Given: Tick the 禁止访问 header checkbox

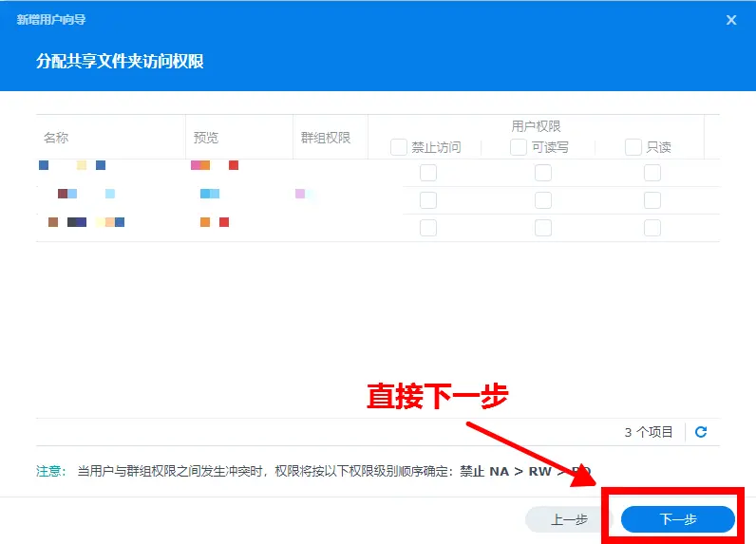Looking at the screenshot, I should 399,147.
